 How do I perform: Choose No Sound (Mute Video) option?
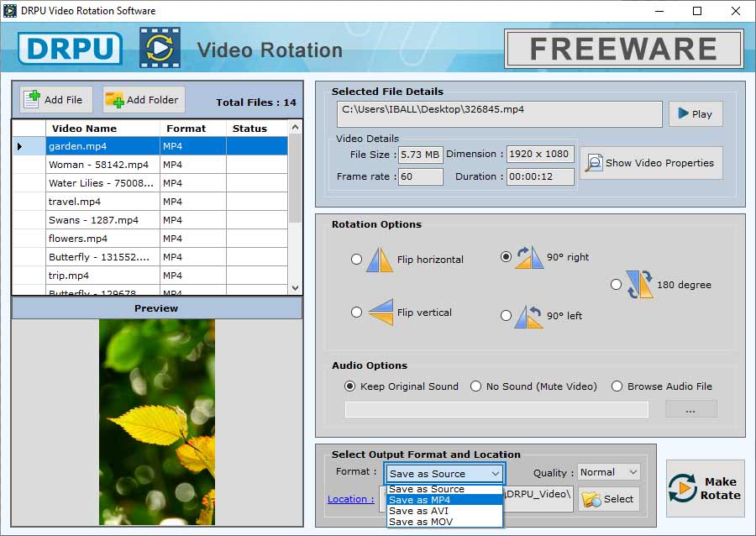pos(476,386)
